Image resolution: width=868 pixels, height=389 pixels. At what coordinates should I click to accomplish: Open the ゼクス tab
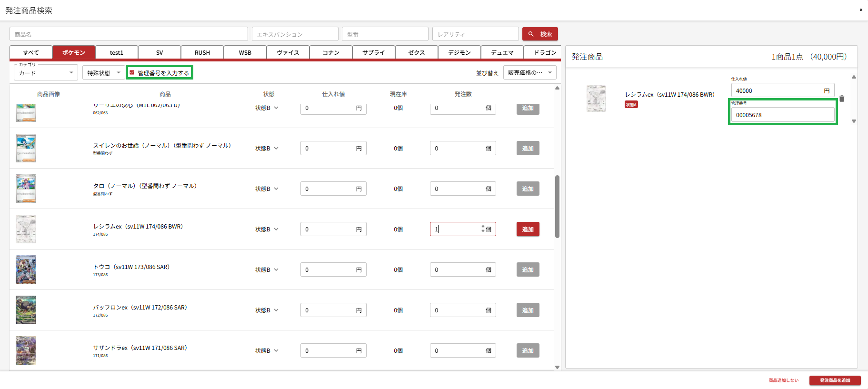(x=417, y=52)
